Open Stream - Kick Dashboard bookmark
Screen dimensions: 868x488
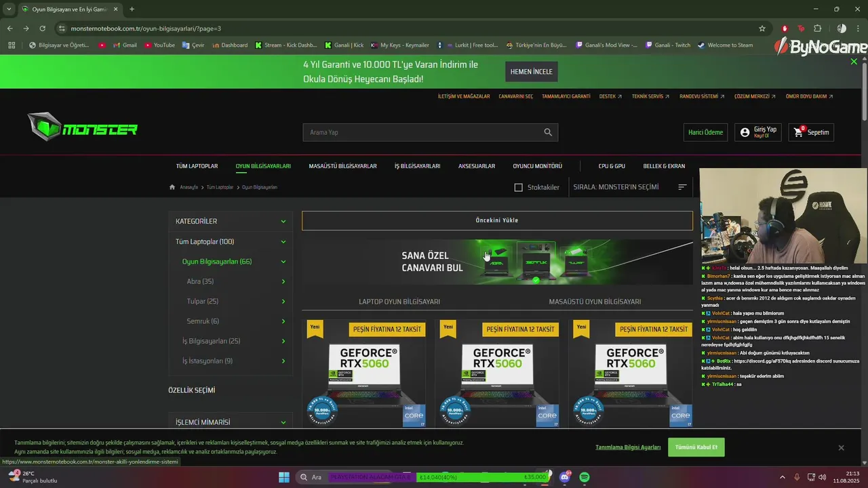point(285,45)
